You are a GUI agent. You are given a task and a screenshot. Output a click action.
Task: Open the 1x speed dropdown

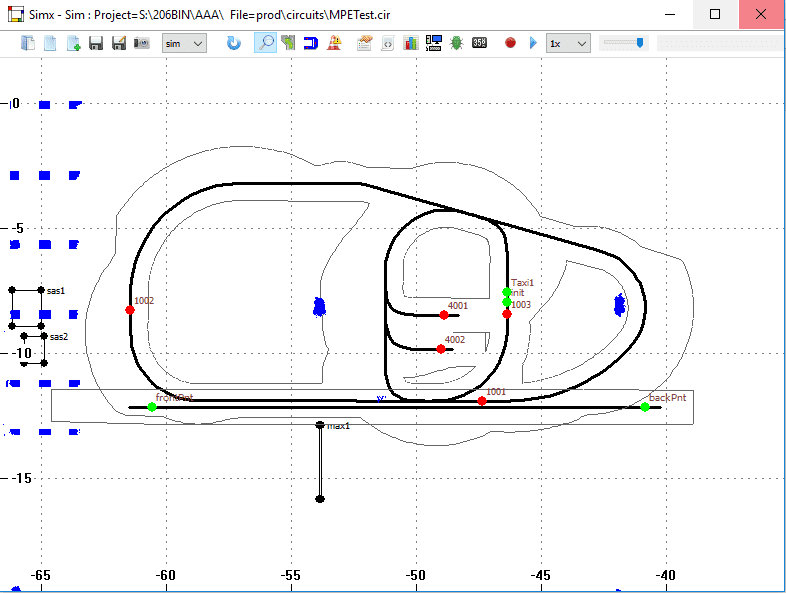point(568,44)
